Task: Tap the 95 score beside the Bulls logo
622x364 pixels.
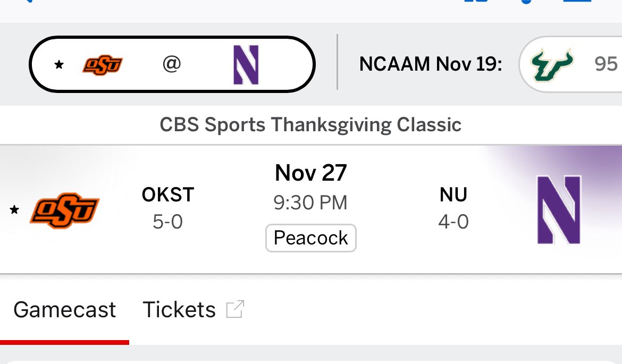Action: (606, 65)
